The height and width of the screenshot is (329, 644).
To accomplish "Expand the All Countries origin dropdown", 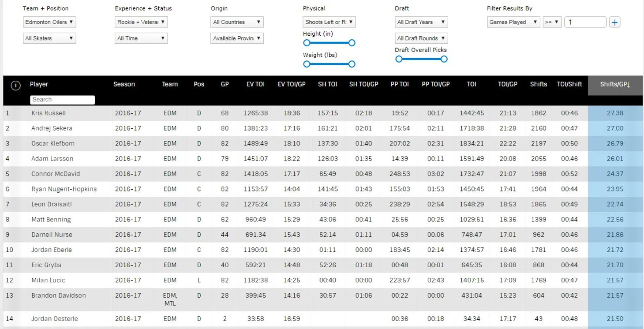I will coord(237,22).
